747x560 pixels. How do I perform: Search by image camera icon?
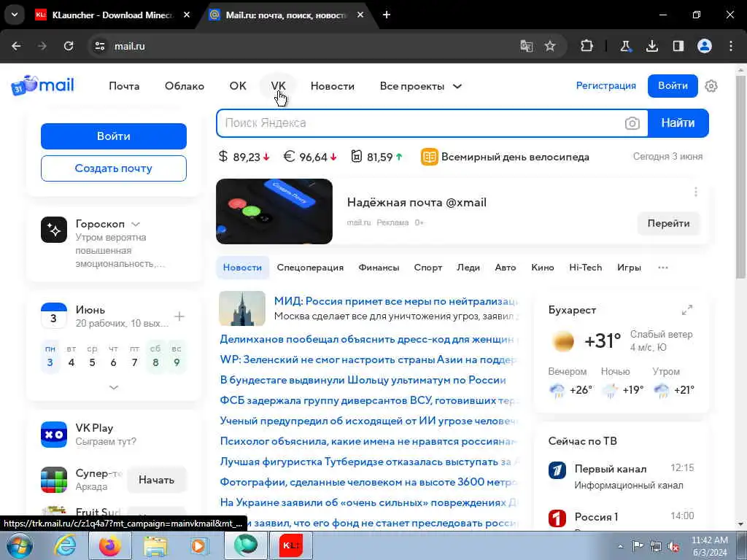[x=632, y=123]
